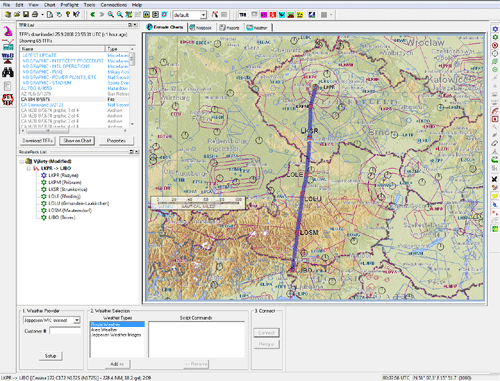Screen dimensions: 500x381
Task: Select waypoint LKSR (Strunkovice) in route tree
Action: point(68,189)
